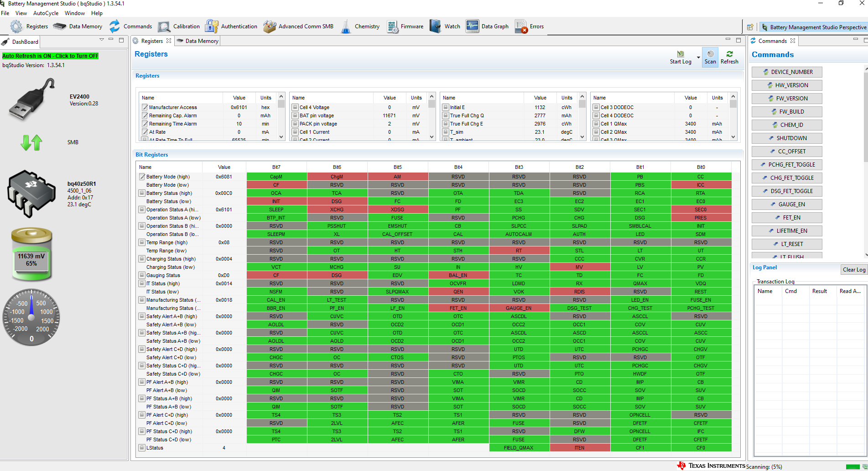Click the scanning progress bar
Image resolution: width=868 pixels, height=471 pixels.
pos(852,467)
